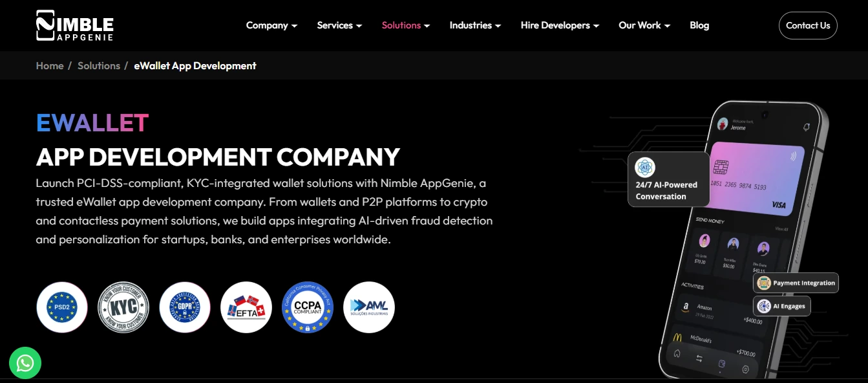This screenshot has height=383, width=868.
Task: Open the Home breadcrumb link
Action: point(49,65)
